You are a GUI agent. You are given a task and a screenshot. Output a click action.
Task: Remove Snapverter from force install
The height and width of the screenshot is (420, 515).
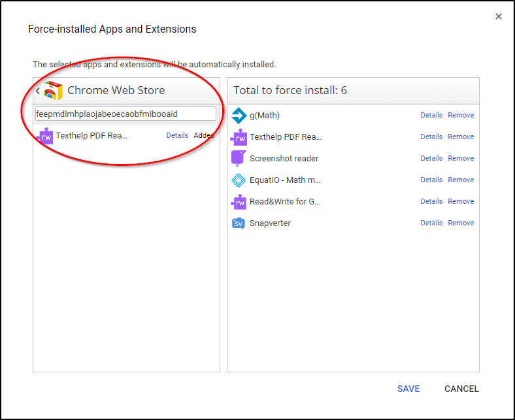[x=461, y=223]
